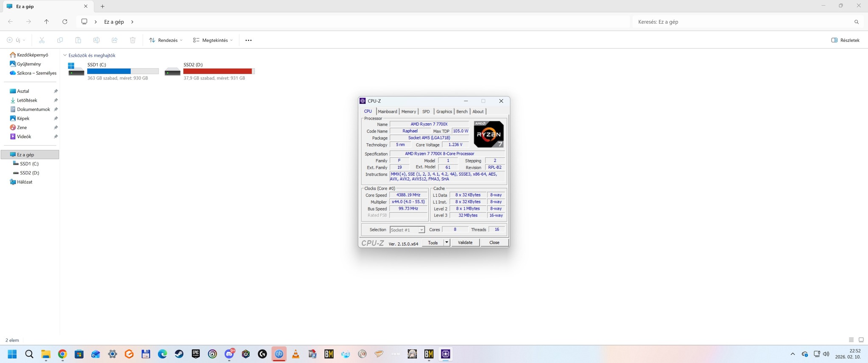Toggle the Részletek details pane
Viewport: 868px width, 363px height.
pos(845,40)
